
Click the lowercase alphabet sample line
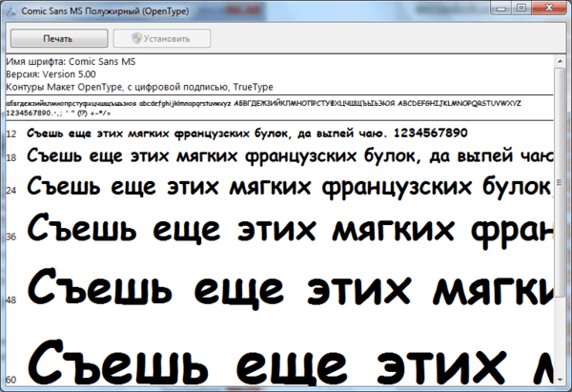(x=263, y=104)
